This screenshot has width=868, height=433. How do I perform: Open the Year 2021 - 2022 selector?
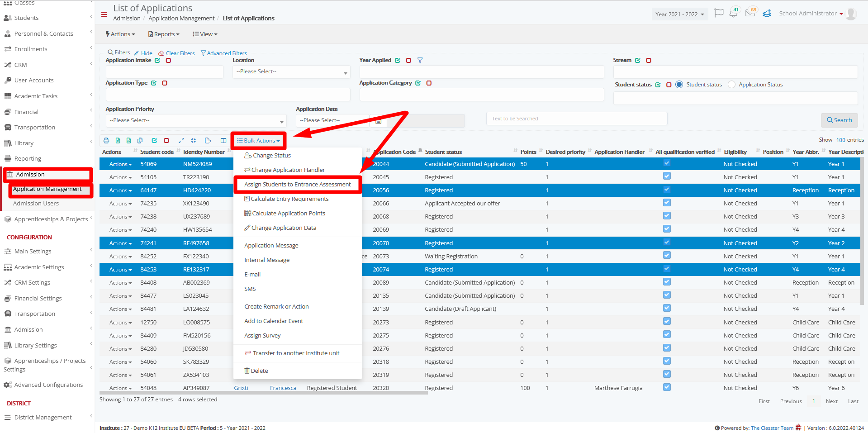[x=679, y=14]
